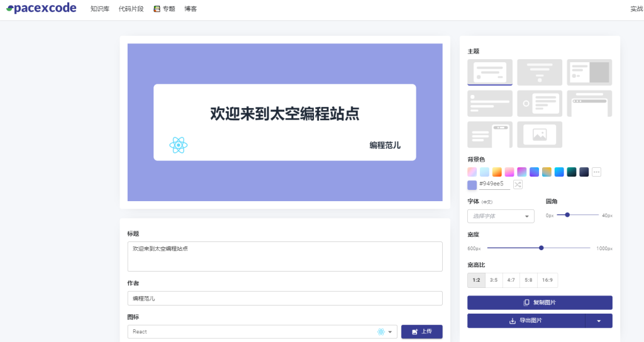Open the 专题 menu item

164,9
